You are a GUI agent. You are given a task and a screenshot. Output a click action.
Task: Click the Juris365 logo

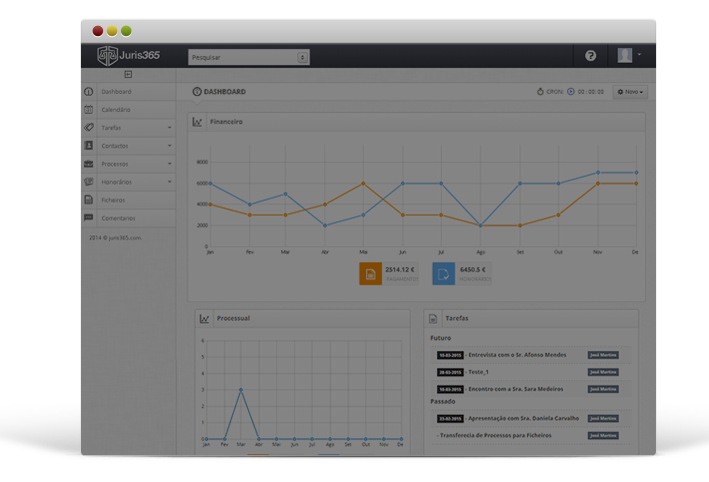128,56
